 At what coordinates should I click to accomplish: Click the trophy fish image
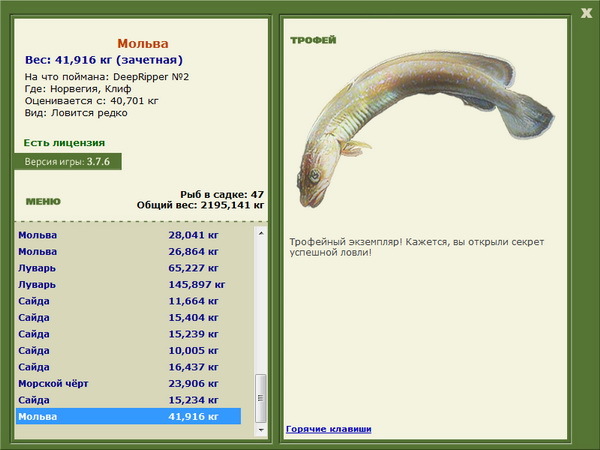(x=426, y=129)
